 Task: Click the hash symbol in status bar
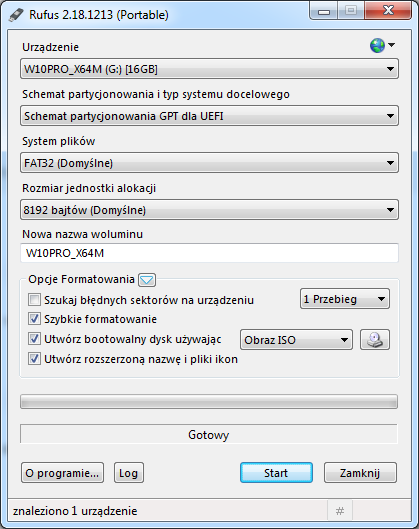(340, 511)
